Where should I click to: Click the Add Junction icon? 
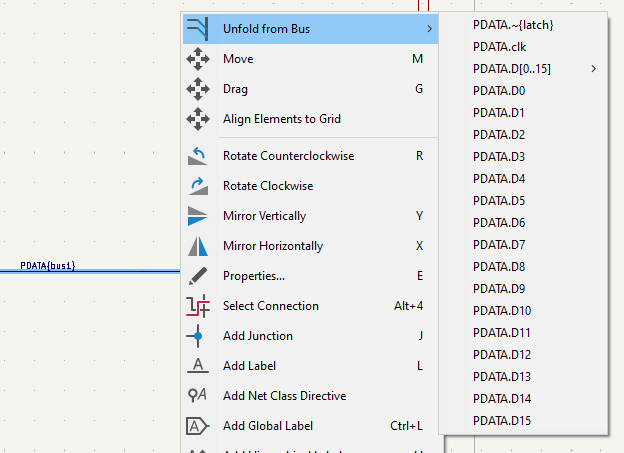[198, 336]
